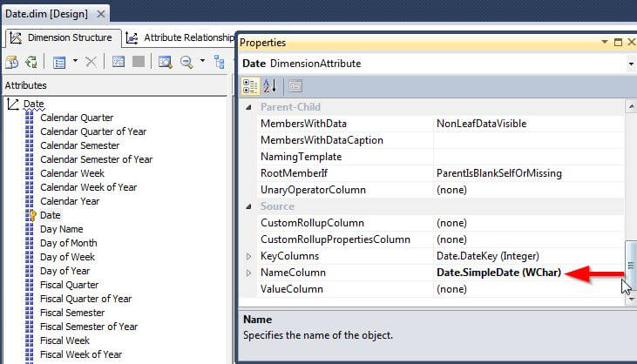Sort Properties alphabetically with A-Z icon

pyautogui.click(x=269, y=86)
